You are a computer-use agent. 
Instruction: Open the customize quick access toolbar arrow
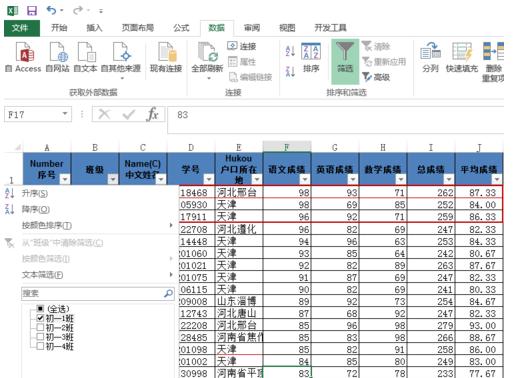101,11
